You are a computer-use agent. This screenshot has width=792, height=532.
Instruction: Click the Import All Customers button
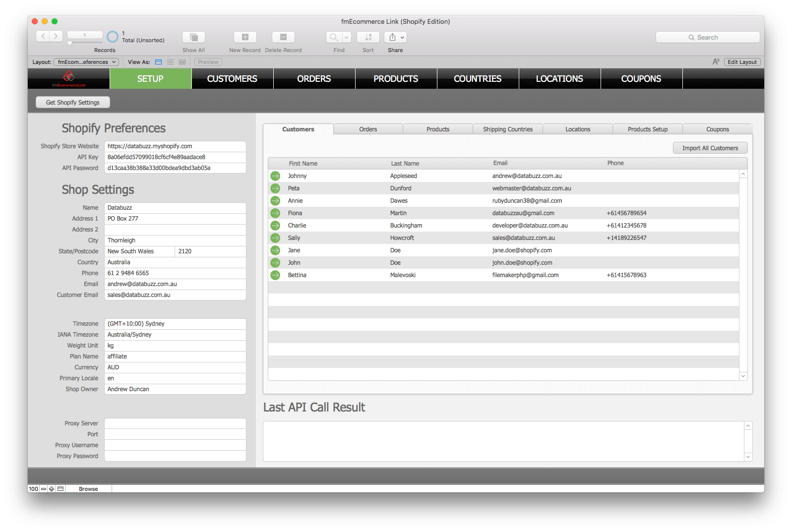[710, 148]
